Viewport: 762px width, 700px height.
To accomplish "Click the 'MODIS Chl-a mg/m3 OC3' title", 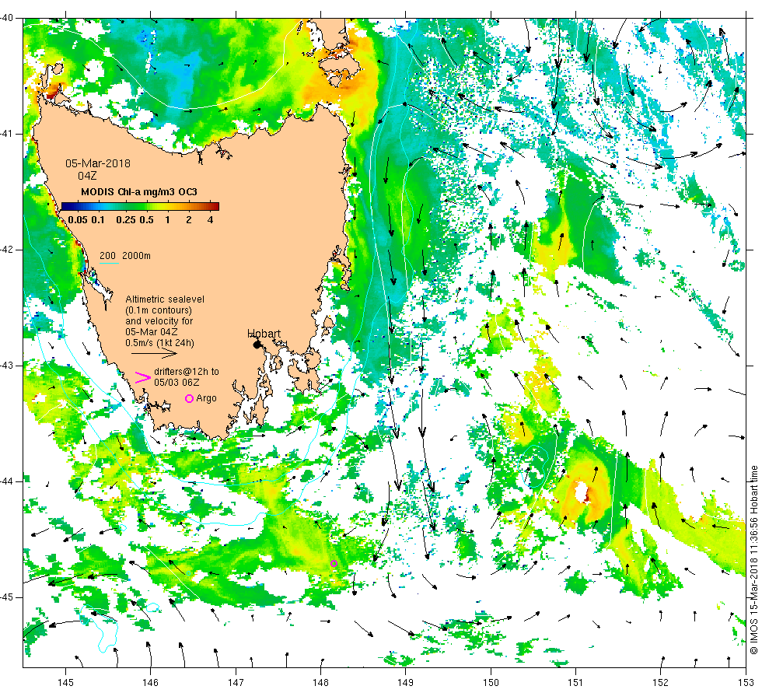I will 139,192.
